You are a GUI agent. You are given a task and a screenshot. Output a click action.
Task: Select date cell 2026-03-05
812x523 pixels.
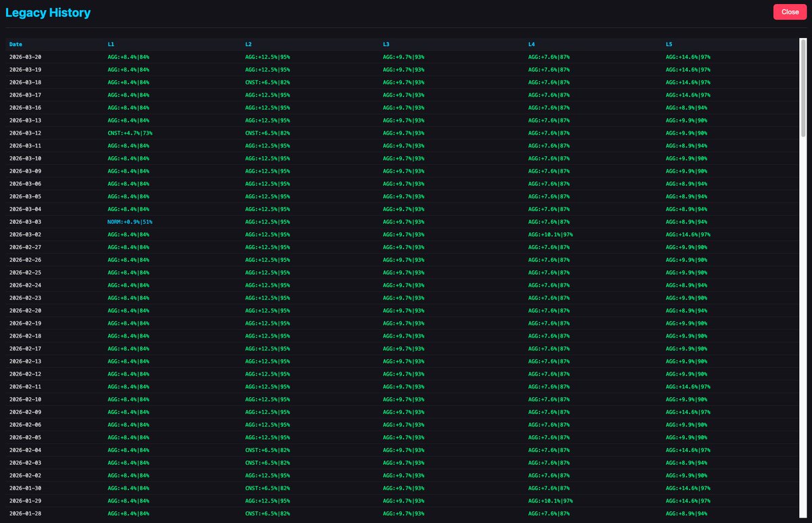coord(25,196)
